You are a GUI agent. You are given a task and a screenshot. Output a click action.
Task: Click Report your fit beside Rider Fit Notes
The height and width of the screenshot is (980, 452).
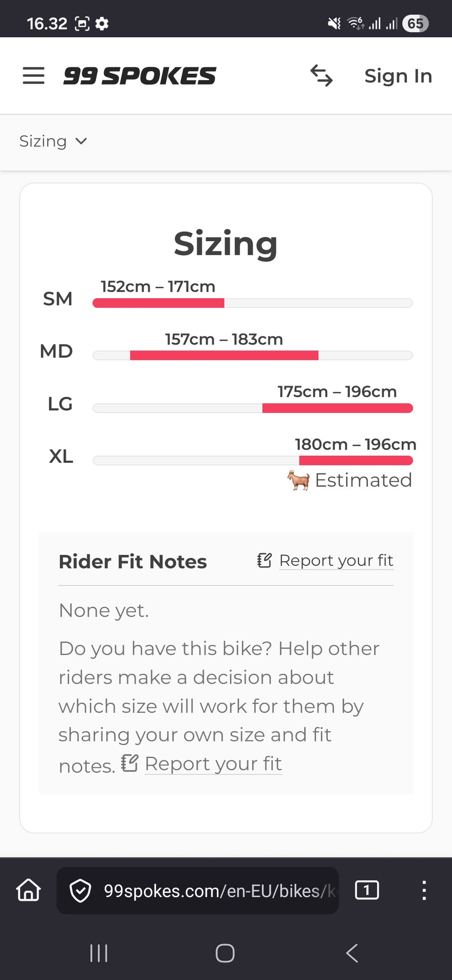click(336, 561)
